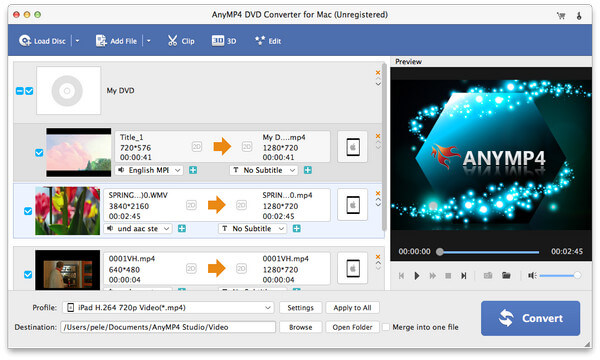Click the Settings button
This screenshot has width=600, height=360.
(x=300, y=308)
